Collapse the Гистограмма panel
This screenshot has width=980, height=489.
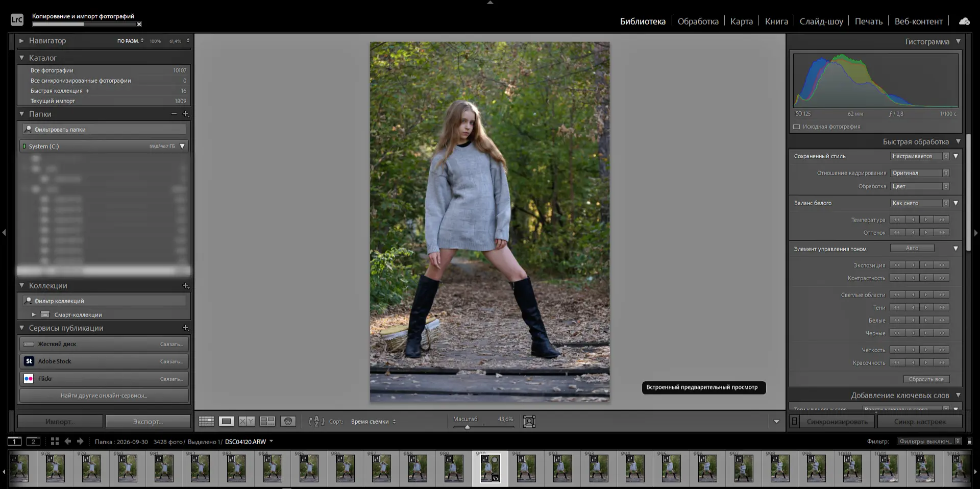click(x=958, y=41)
